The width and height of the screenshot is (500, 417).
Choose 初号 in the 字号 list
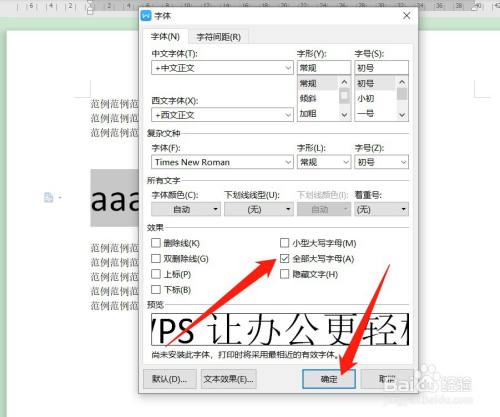click(375, 83)
